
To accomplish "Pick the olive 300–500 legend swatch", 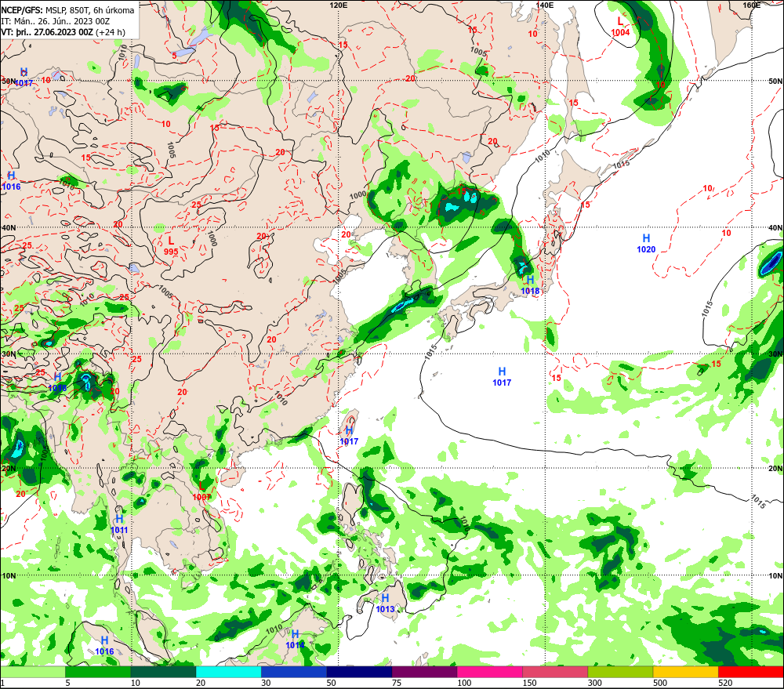I will point(620,672).
